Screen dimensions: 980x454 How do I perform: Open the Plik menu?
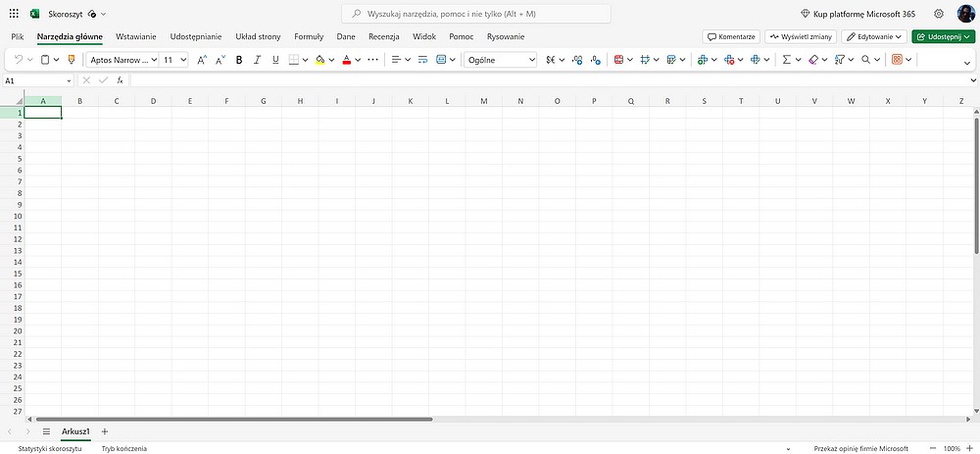pos(18,37)
